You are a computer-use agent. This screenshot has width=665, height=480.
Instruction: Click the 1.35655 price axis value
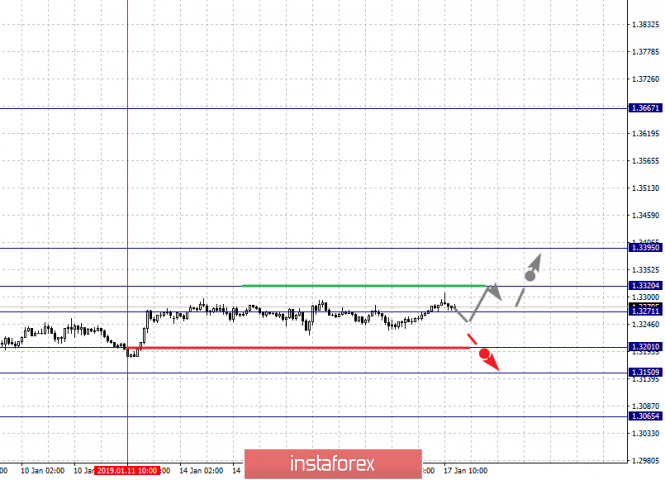(645, 161)
